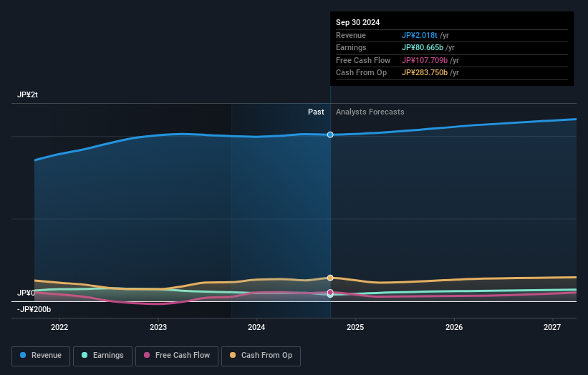Click the teal Earnings legend dot
Image resolution: width=588 pixels, height=375 pixels.
[85, 355]
